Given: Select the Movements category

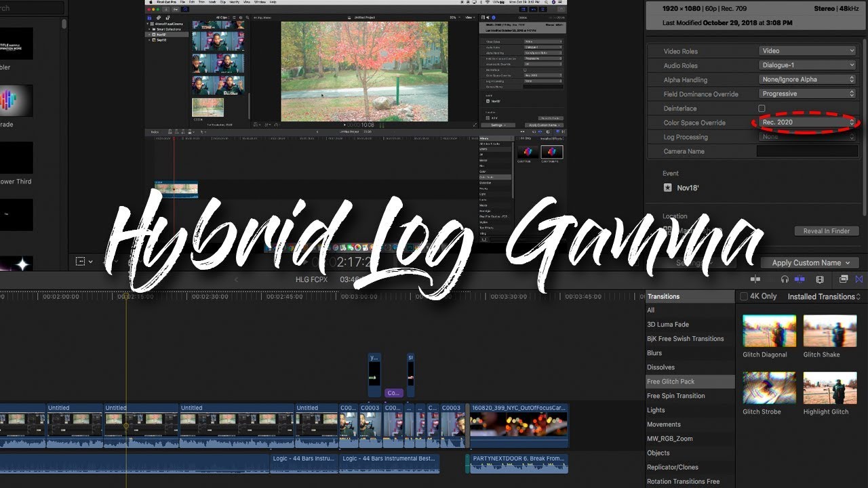Looking at the screenshot, I should tap(690, 424).
